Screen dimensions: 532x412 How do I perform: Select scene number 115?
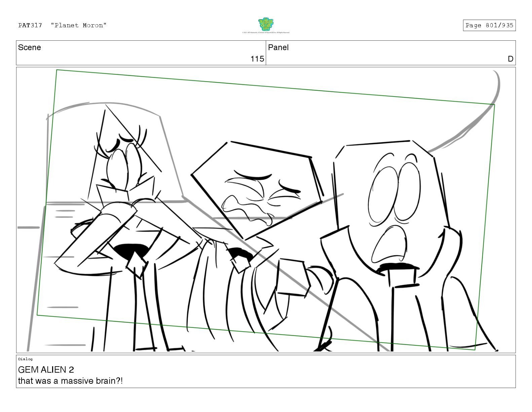click(x=257, y=59)
